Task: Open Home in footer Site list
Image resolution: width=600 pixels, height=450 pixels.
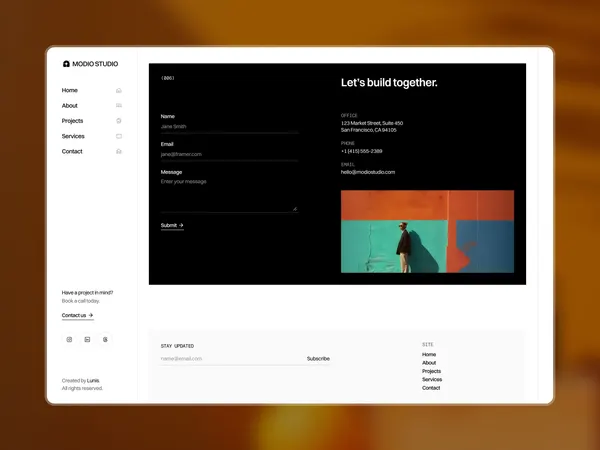Action: (x=429, y=354)
